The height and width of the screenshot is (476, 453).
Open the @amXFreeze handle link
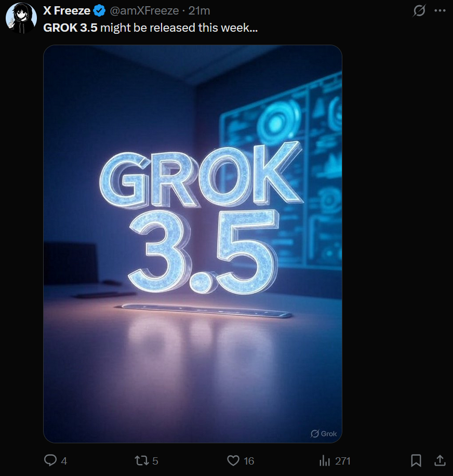pos(144,11)
